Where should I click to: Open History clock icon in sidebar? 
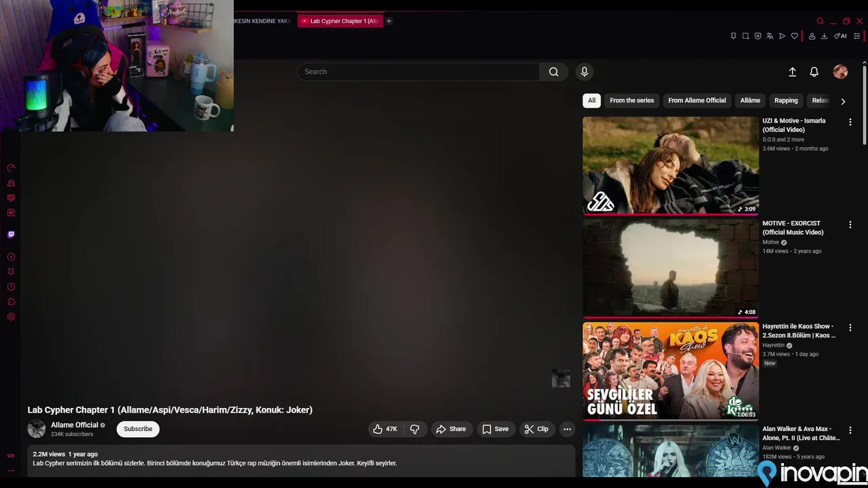tap(11, 287)
